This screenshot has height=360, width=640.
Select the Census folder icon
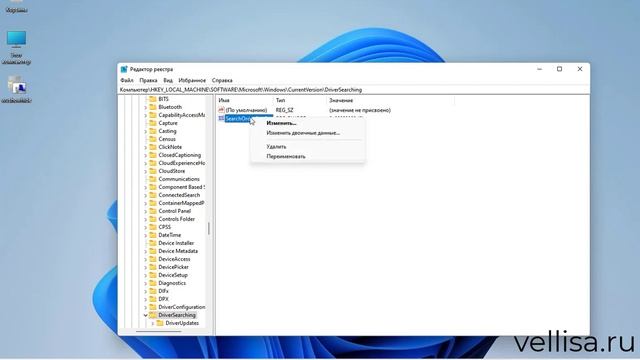[153, 139]
